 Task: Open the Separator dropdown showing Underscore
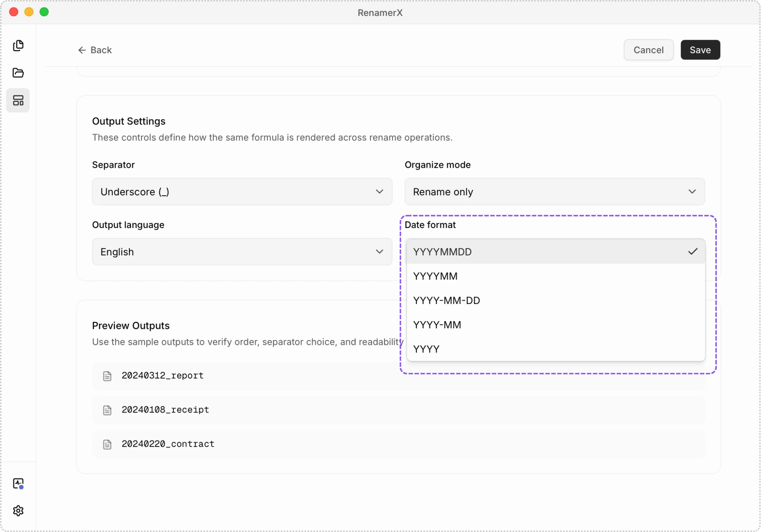pos(242,192)
